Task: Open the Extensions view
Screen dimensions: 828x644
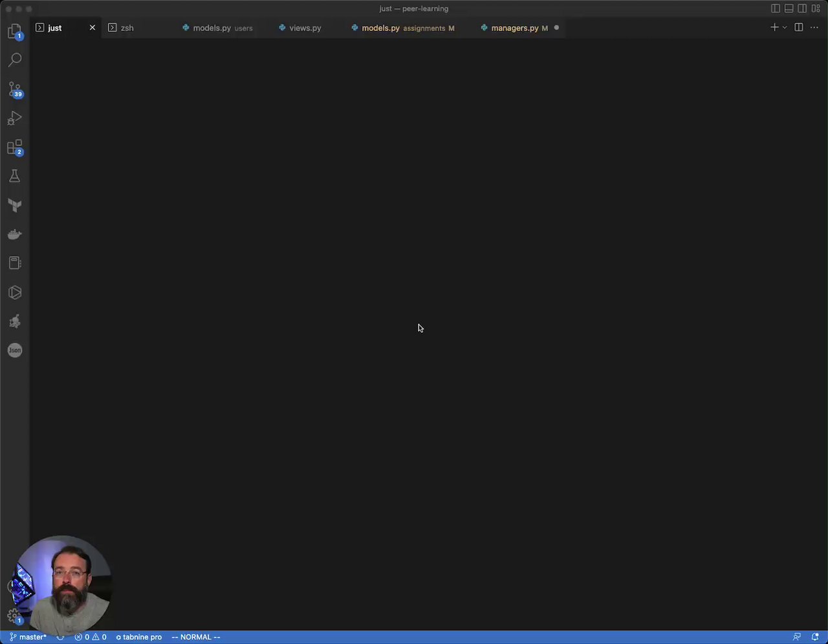Action: point(15,147)
